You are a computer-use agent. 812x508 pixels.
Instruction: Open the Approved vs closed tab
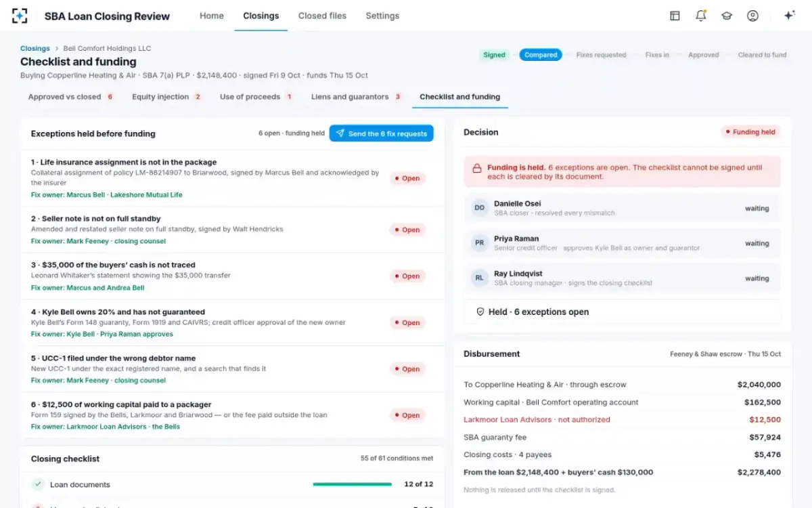tap(70, 97)
